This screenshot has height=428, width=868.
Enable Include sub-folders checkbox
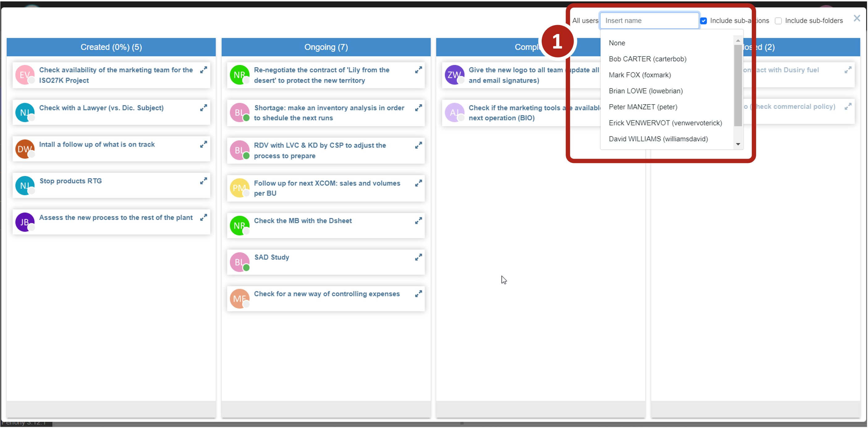pyautogui.click(x=778, y=21)
